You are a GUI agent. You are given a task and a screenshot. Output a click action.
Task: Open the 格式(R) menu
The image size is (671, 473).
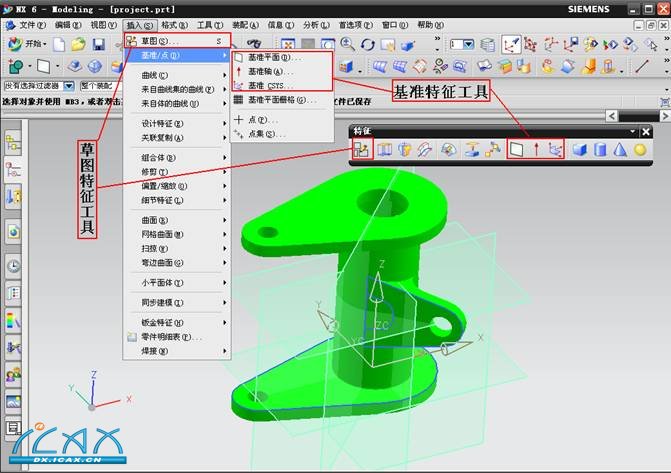point(175,24)
